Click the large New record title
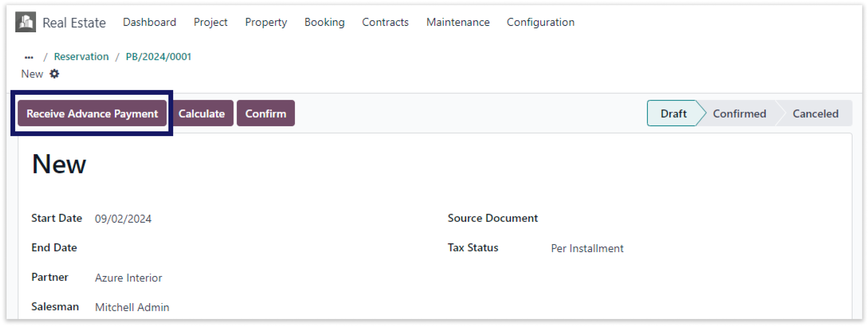Image resolution: width=868 pixels, height=326 pixels. 59,164
